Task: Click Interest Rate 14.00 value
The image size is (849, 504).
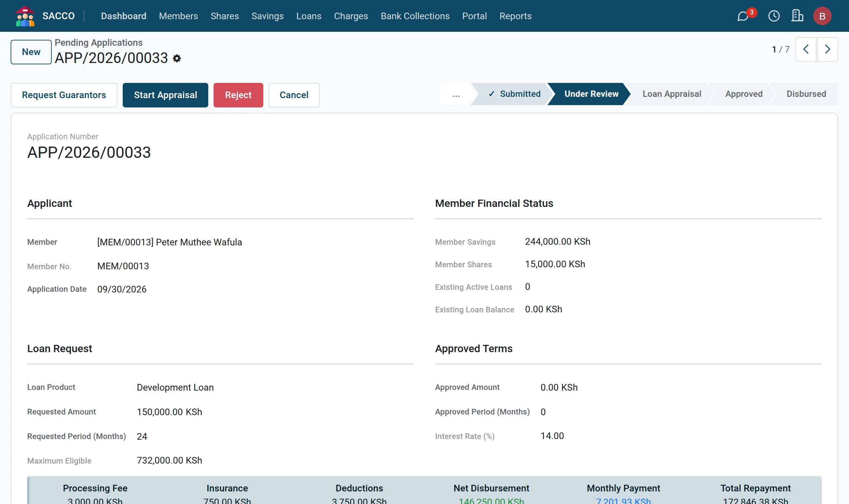Action: (552, 436)
